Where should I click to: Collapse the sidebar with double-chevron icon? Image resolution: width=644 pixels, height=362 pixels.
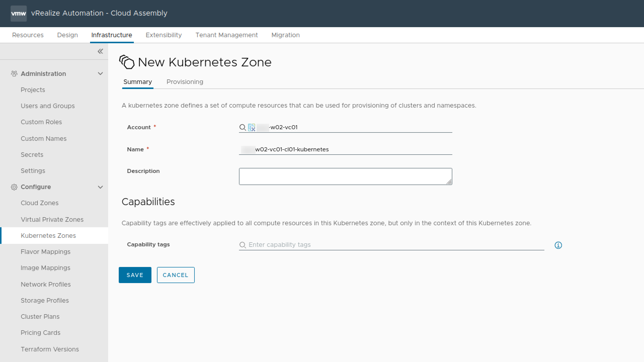100,51
